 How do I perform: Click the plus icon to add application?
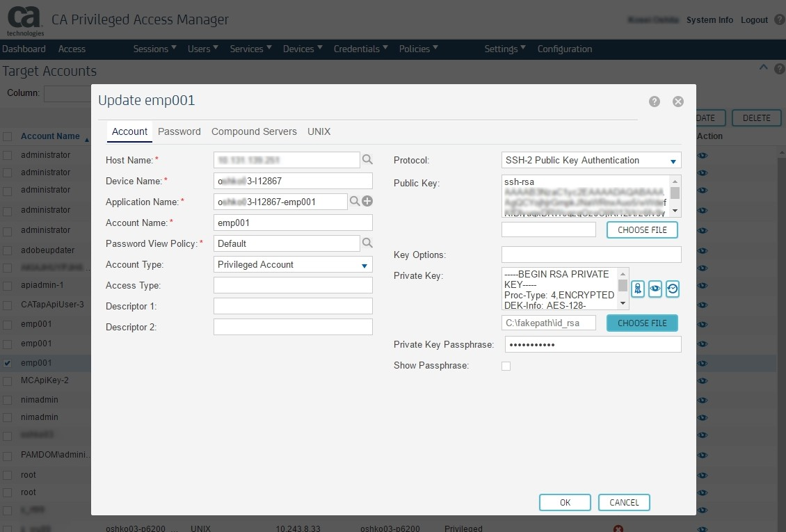click(x=368, y=202)
